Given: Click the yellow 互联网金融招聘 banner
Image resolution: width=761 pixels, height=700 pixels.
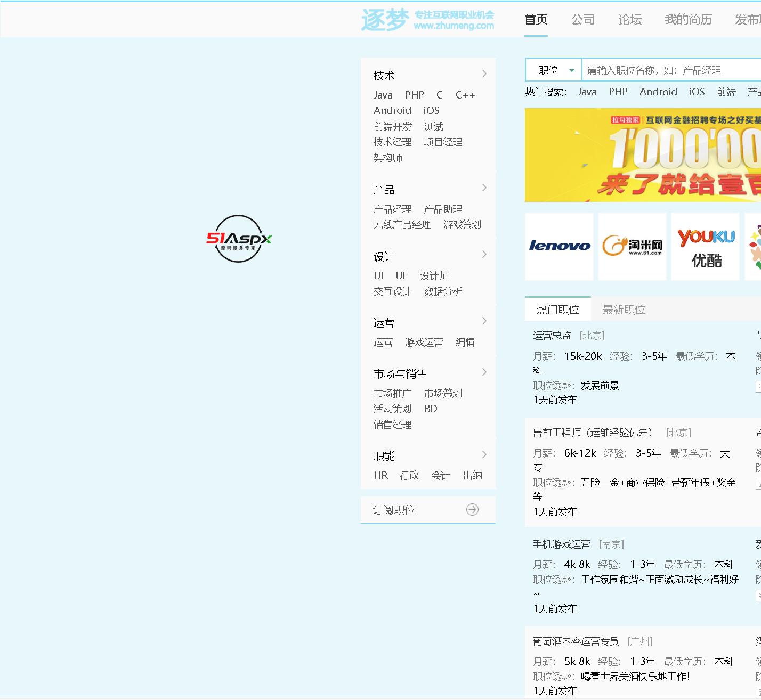Looking at the screenshot, I should [x=643, y=155].
